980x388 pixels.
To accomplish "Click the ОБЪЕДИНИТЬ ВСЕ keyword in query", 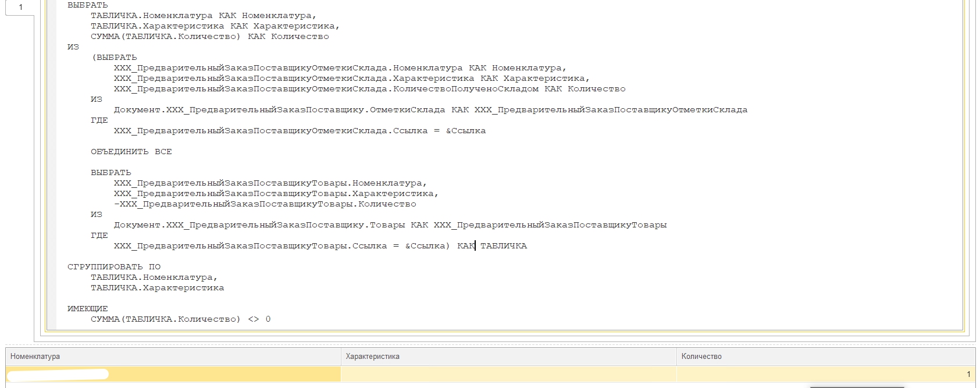I will [131, 152].
